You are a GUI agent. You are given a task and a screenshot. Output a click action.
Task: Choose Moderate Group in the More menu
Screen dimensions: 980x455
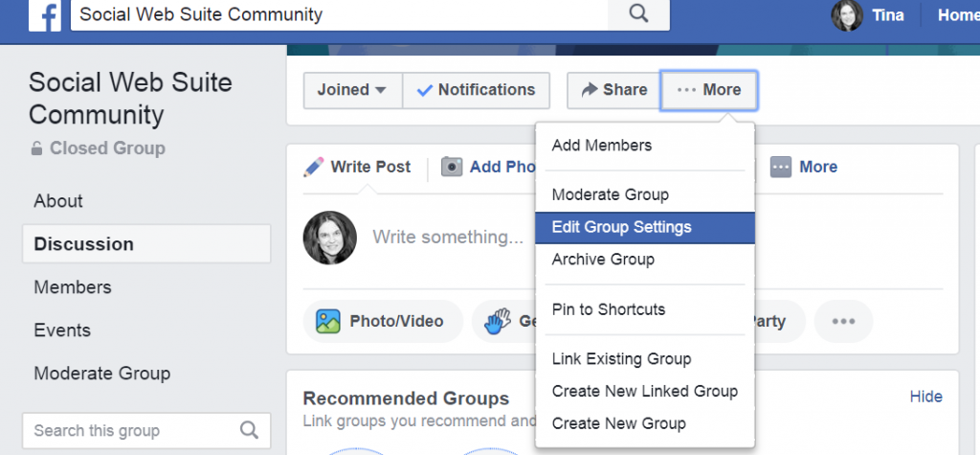tap(645, 194)
